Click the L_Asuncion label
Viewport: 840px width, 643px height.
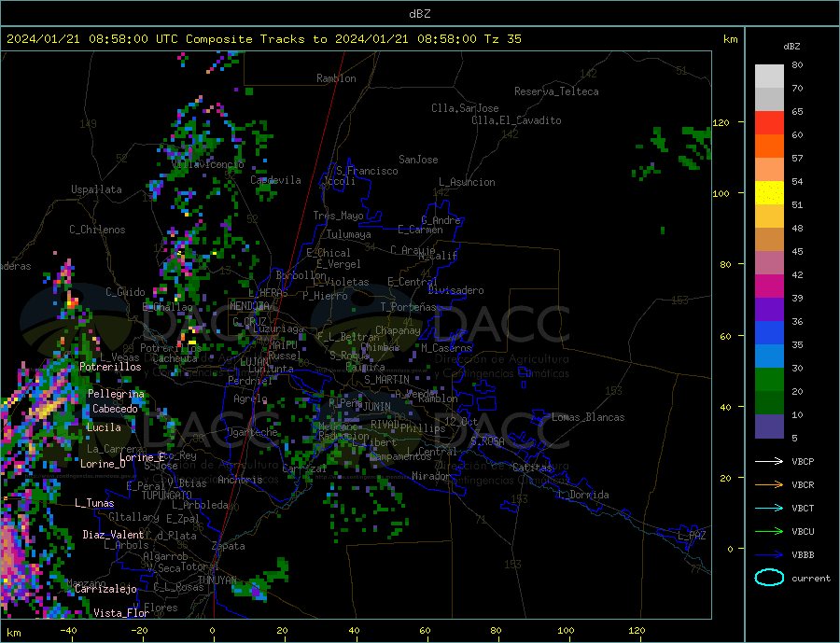coord(468,182)
